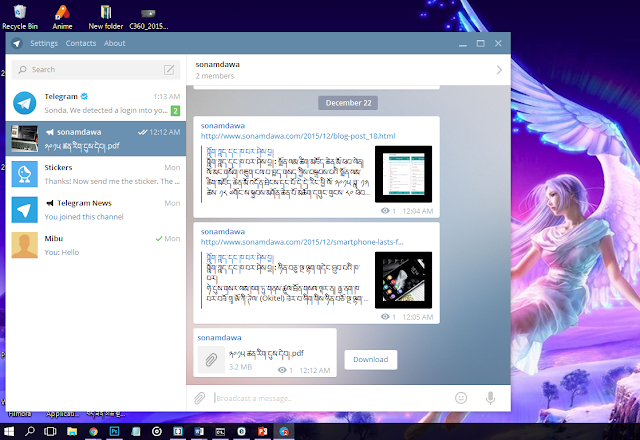Viewport: 640px width, 440px height.
Task: Click the compose new message pencil icon
Action: [x=169, y=70]
